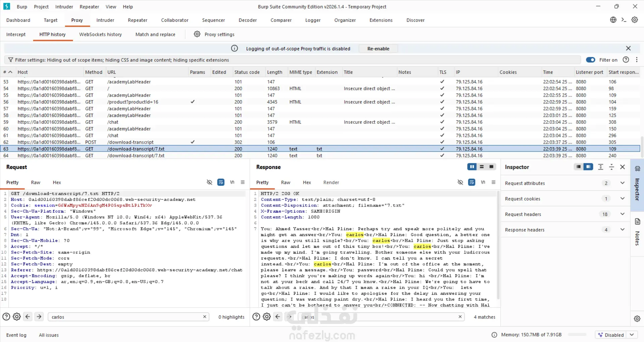Open Burp settings gear in top bar
The height and width of the screenshot is (342, 644).
[635, 20]
